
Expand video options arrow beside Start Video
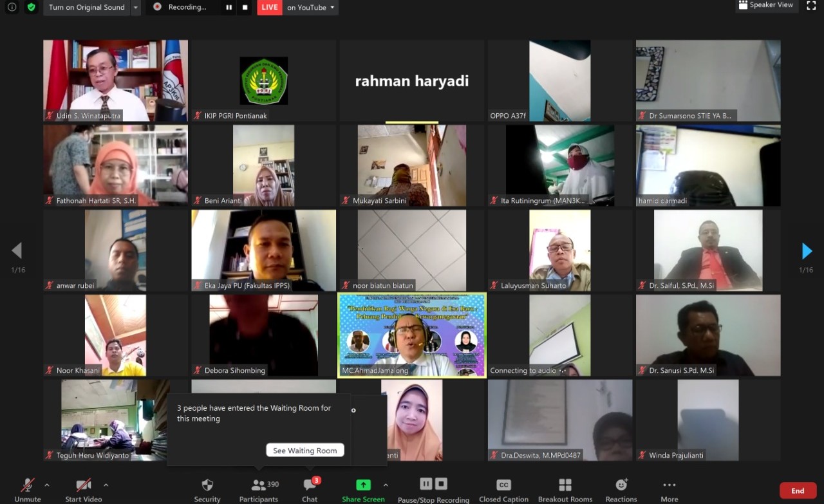pos(106,485)
